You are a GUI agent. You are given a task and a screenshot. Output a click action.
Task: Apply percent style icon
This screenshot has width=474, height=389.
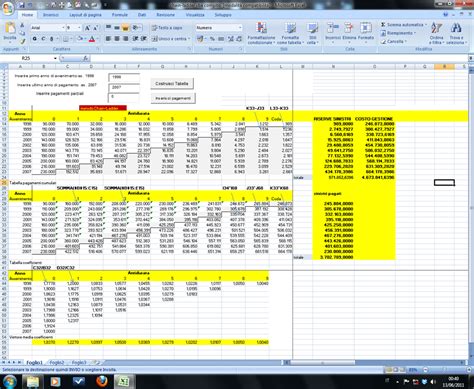click(212, 39)
